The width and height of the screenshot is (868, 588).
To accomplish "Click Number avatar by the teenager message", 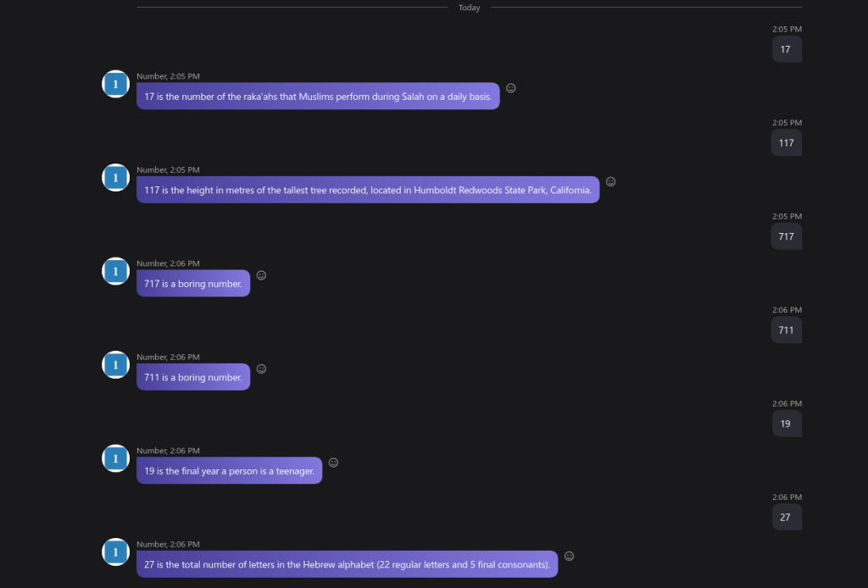I will [x=115, y=458].
